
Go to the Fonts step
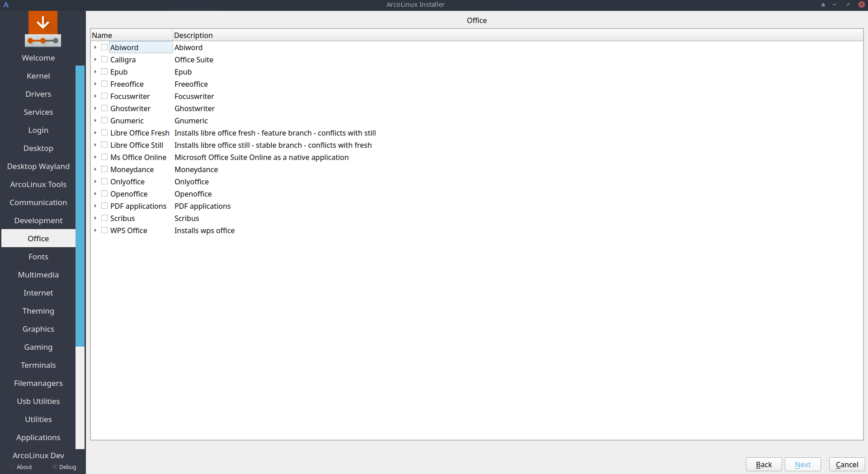(38, 257)
